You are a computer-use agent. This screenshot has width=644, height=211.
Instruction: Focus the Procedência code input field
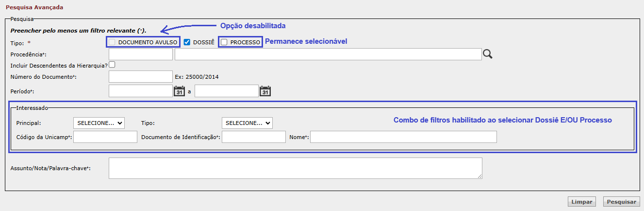pos(141,54)
